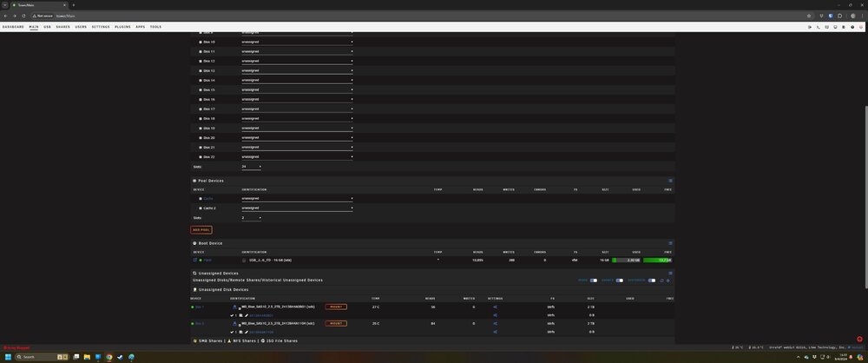Image resolution: width=868 pixels, height=363 pixels.
Task: Click the Unassigned Devices refresh icon
Action: (x=662, y=280)
